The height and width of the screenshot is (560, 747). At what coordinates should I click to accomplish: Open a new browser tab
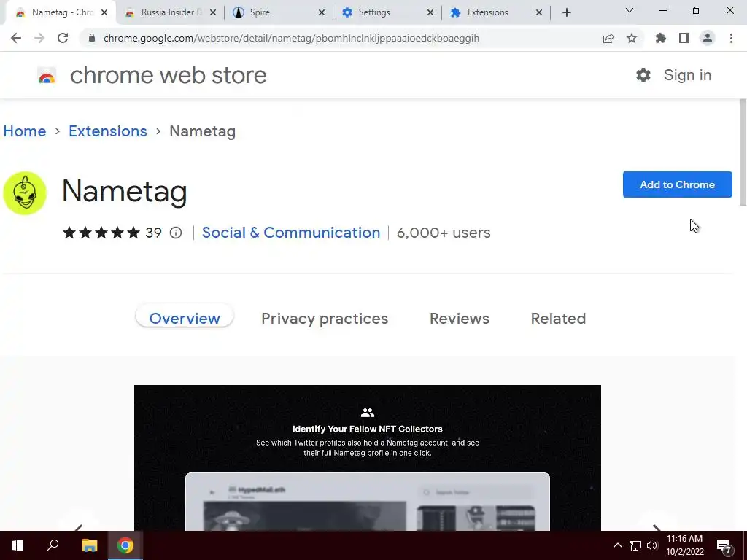point(566,12)
